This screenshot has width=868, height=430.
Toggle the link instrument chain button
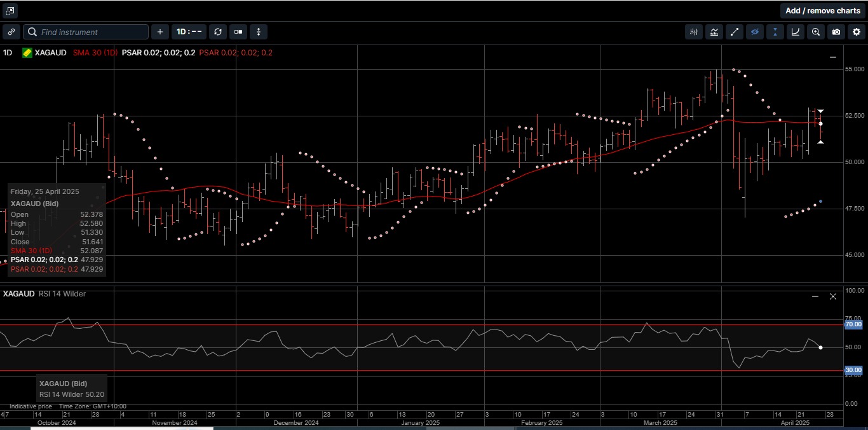point(11,32)
